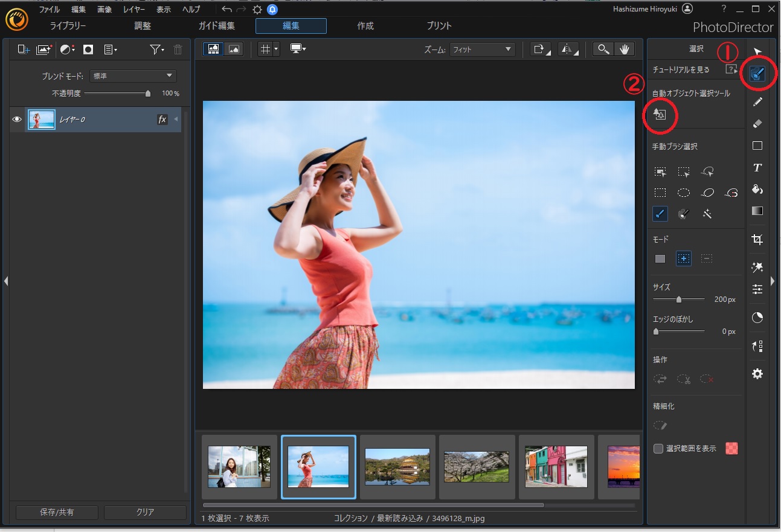Viewport: 781px width, 532px height.
Task: Choose the automatic object selection tool
Action: point(660,114)
